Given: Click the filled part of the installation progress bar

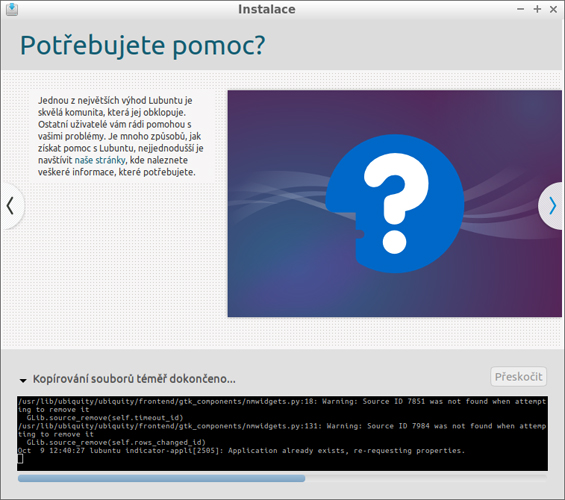Looking at the screenshot, I should (x=161, y=478).
